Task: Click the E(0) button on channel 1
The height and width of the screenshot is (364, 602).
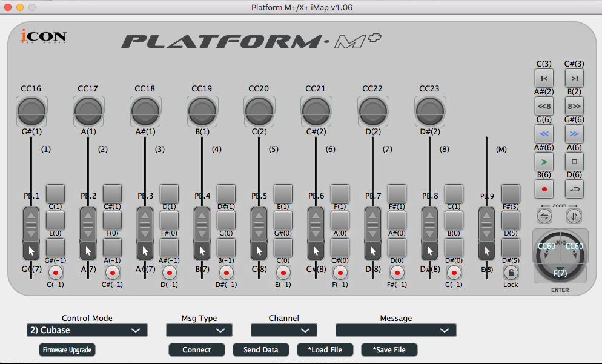Action: pyautogui.click(x=55, y=220)
